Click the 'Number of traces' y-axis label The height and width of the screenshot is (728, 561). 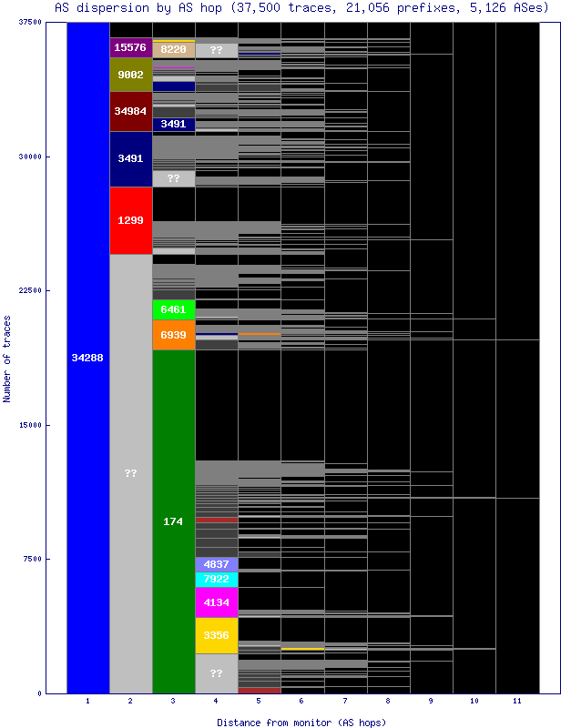pyautogui.click(x=7, y=358)
